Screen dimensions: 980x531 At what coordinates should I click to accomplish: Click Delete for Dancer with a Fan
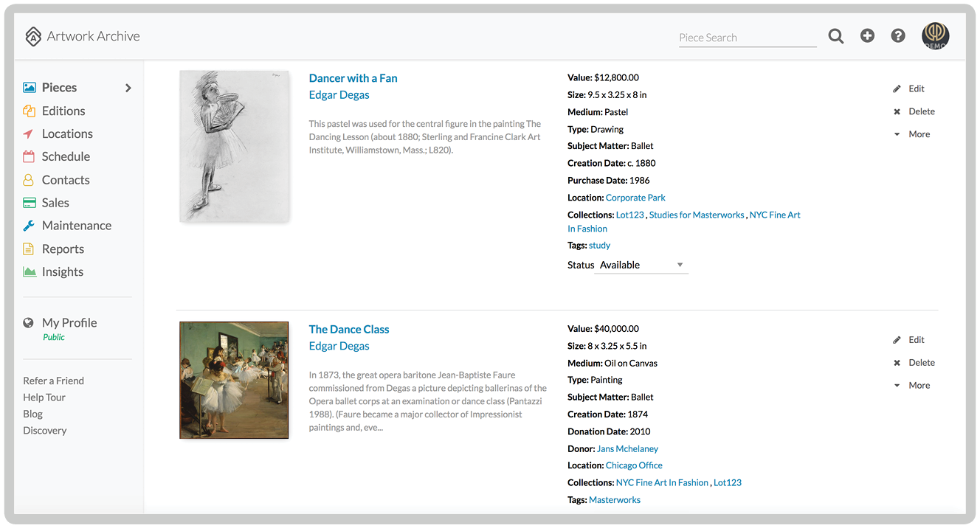pyautogui.click(x=919, y=111)
